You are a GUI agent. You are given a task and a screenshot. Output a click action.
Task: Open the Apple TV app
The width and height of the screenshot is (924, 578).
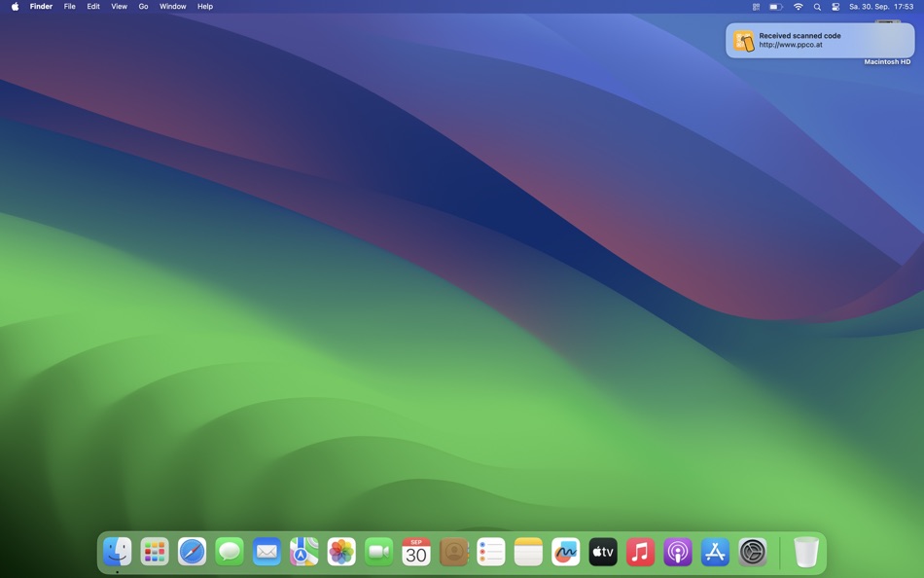point(603,552)
